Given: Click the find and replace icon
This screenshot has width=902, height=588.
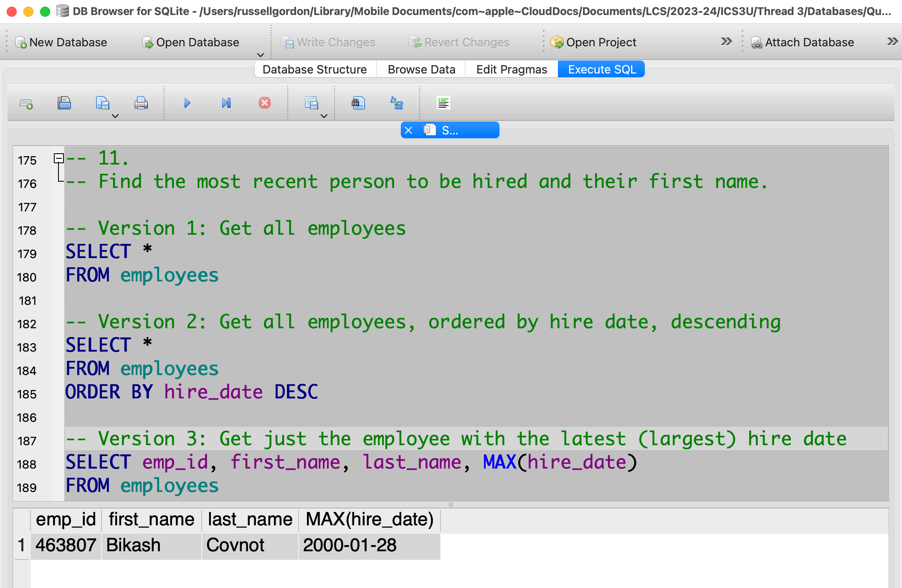Looking at the screenshot, I should (x=396, y=103).
